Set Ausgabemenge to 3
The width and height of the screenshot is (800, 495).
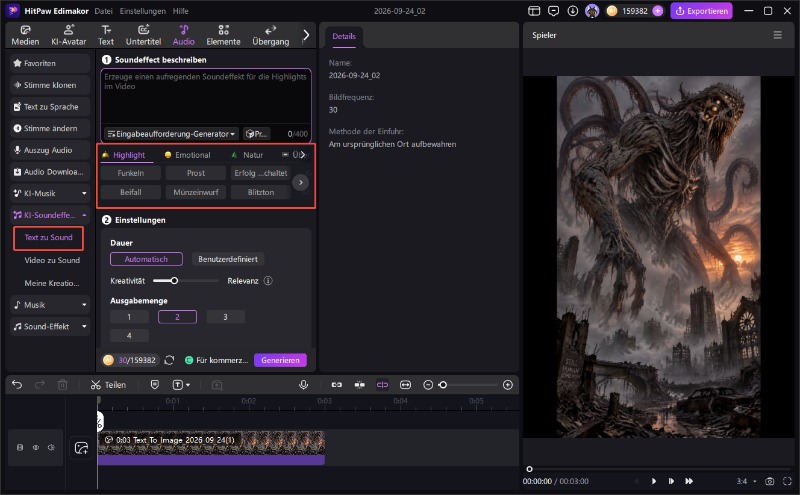click(225, 317)
